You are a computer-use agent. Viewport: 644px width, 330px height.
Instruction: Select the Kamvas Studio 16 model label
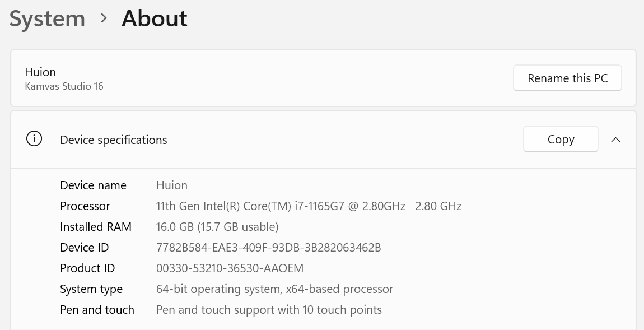click(x=64, y=86)
